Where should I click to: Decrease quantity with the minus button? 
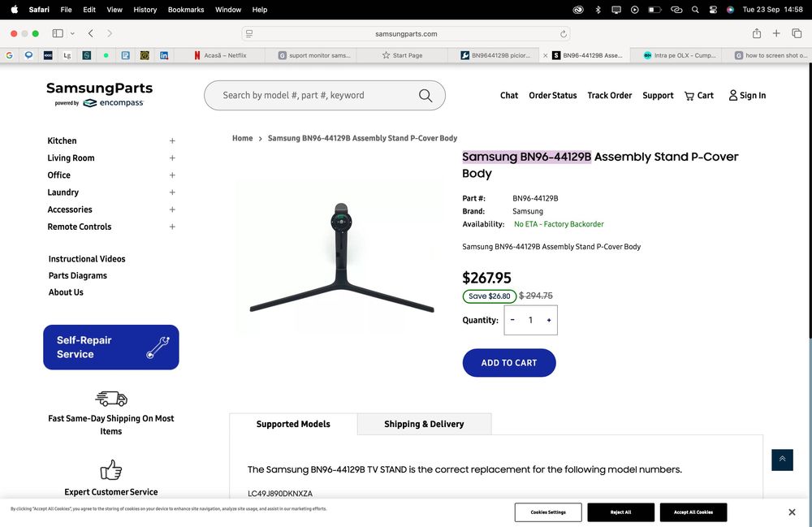point(512,321)
